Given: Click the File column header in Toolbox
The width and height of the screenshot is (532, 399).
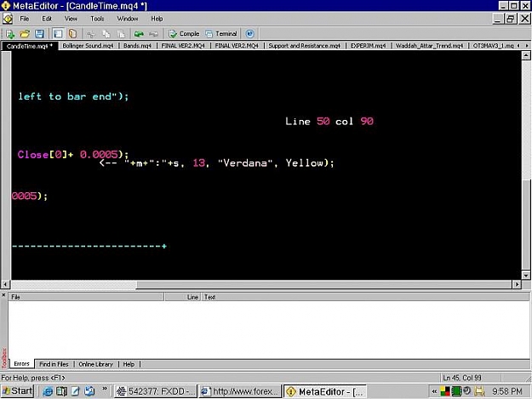Looking at the screenshot, I should [87, 297].
